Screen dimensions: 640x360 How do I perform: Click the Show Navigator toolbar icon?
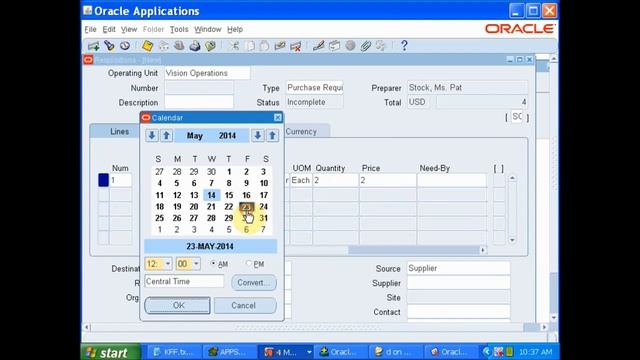point(125,46)
